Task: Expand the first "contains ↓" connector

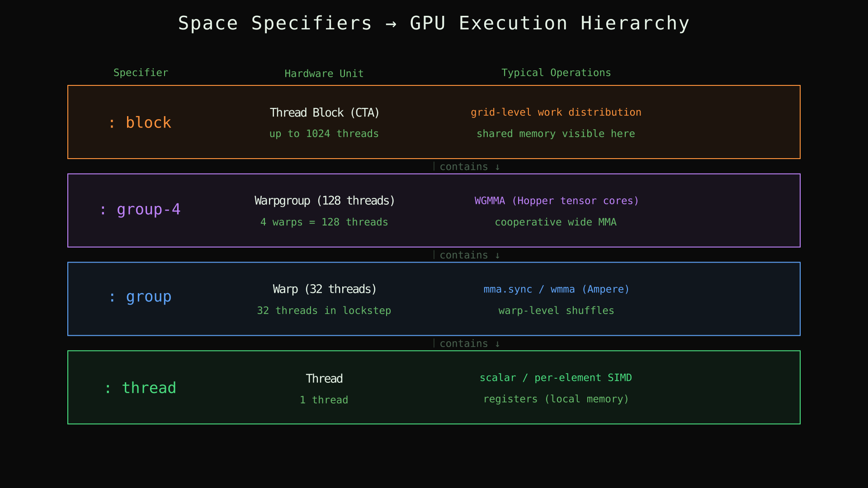Action: (466, 166)
